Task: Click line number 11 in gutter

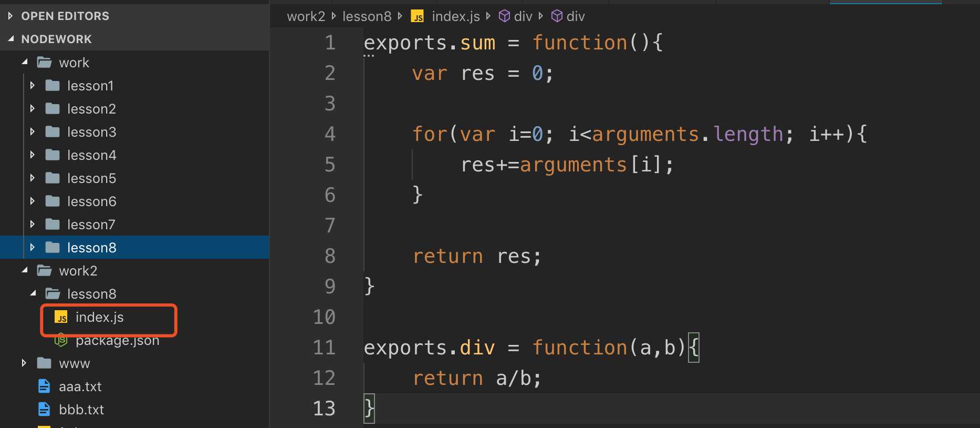Action: tap(324, 348)
